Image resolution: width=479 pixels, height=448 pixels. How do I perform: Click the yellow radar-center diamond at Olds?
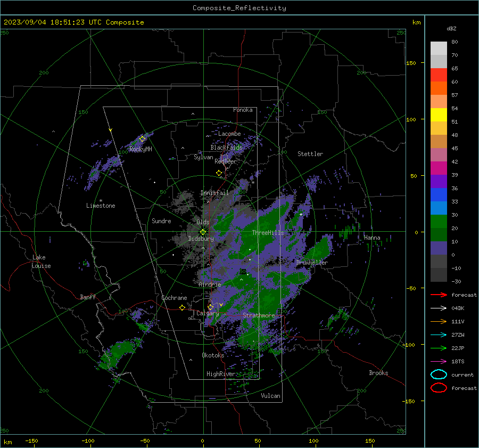[203, 232]
